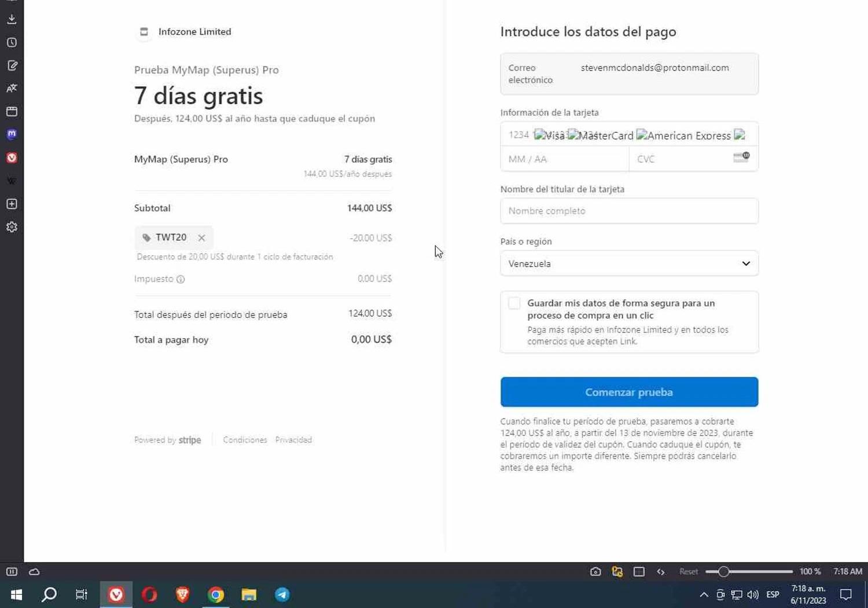The width and height of the screenshot is (868, 608).
Task: Check Guardar mis datos checkbox
Action: point(514,303)
